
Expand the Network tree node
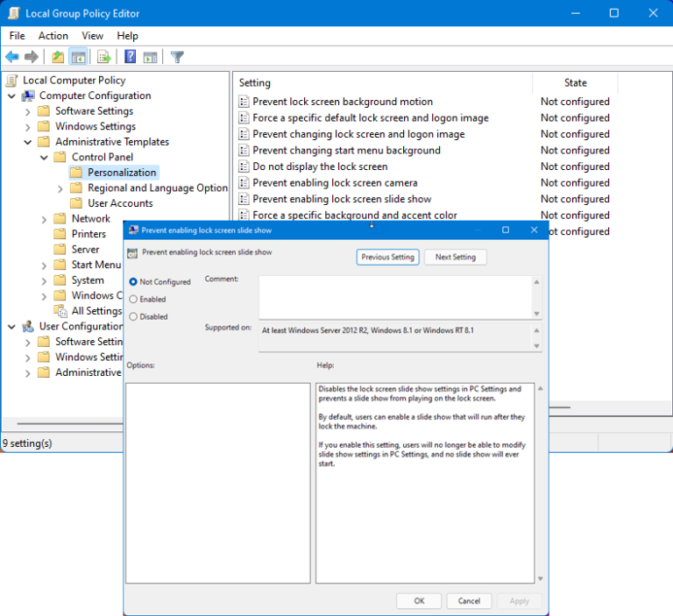pyautogui.click(x=44, y=219)
